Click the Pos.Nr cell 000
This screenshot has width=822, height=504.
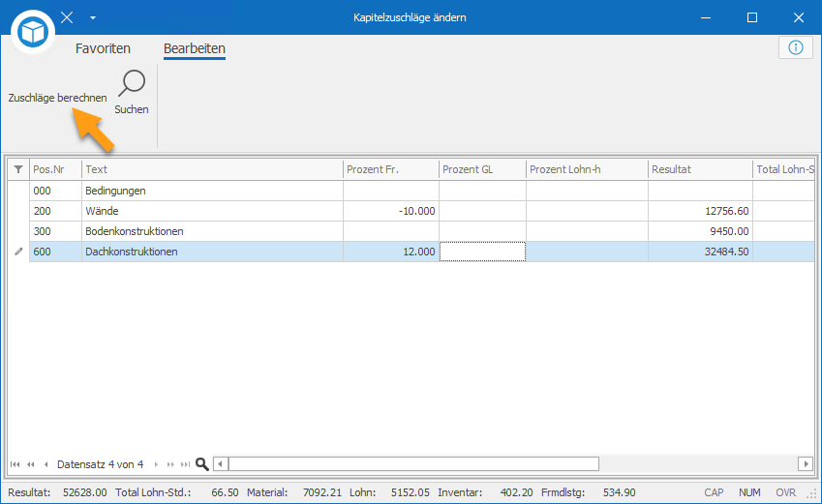[x=55, y=191]
